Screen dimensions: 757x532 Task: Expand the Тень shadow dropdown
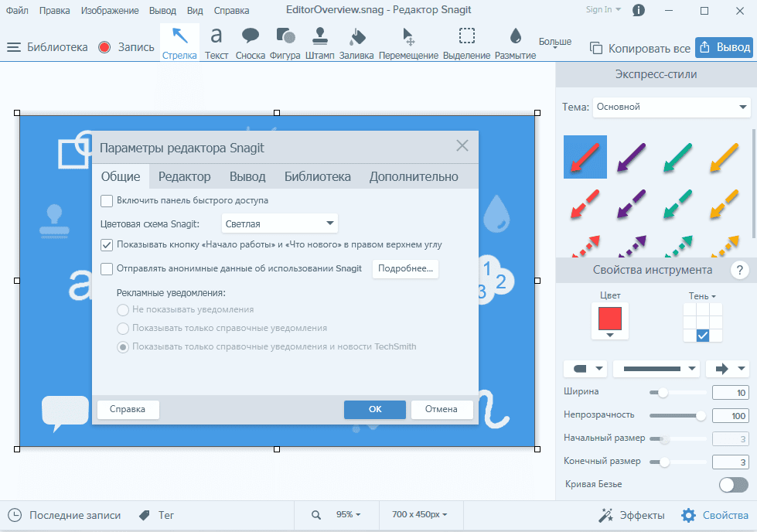(x=702, y=296)
